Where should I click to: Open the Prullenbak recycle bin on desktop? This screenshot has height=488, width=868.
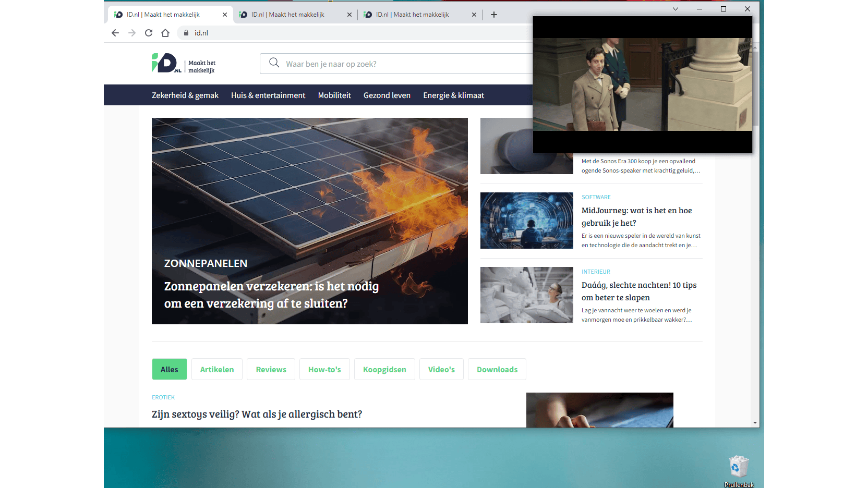739,471
